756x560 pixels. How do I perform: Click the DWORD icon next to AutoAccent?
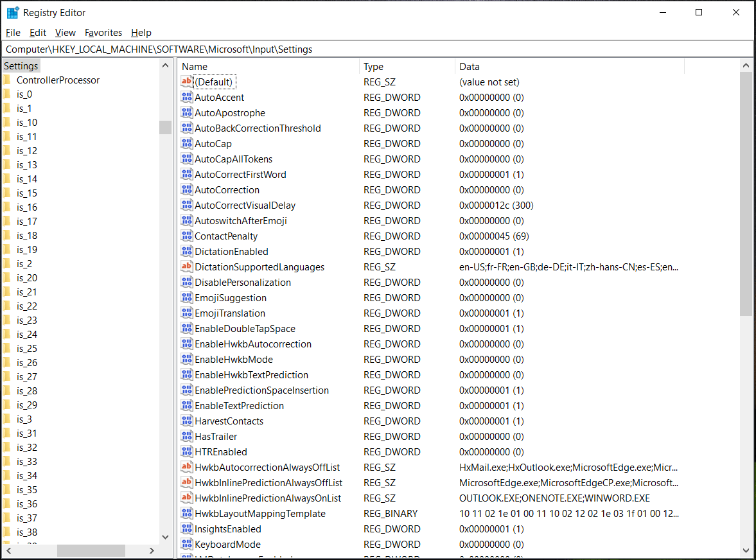click(186, 97)
